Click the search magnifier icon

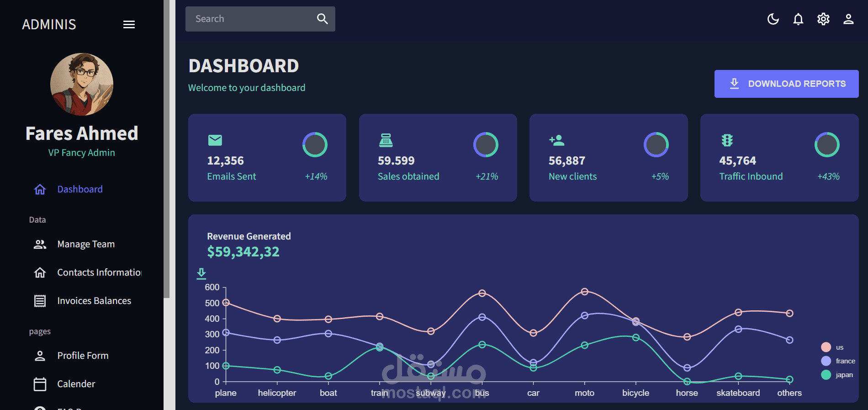pos(323,19)
